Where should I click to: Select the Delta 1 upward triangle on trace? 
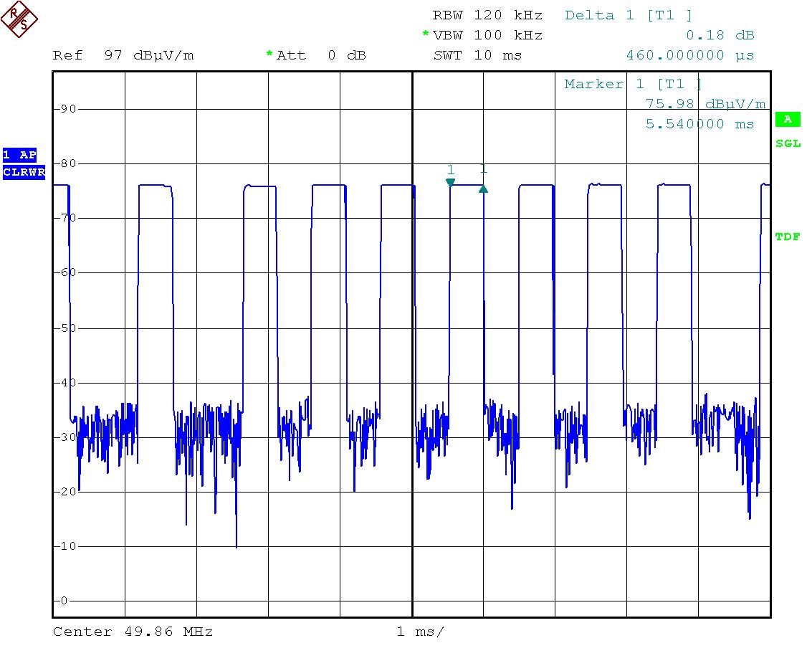tap(483, 189)
